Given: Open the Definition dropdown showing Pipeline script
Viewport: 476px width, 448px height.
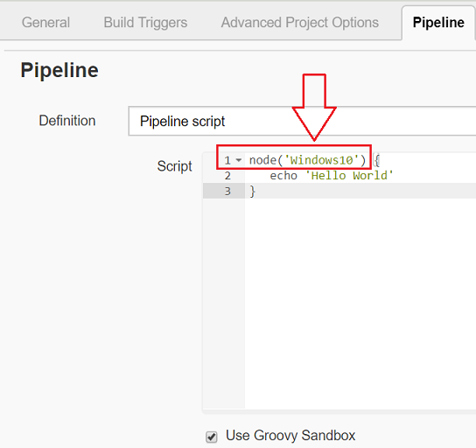Looking at the screenshot, I should point(302,121).
